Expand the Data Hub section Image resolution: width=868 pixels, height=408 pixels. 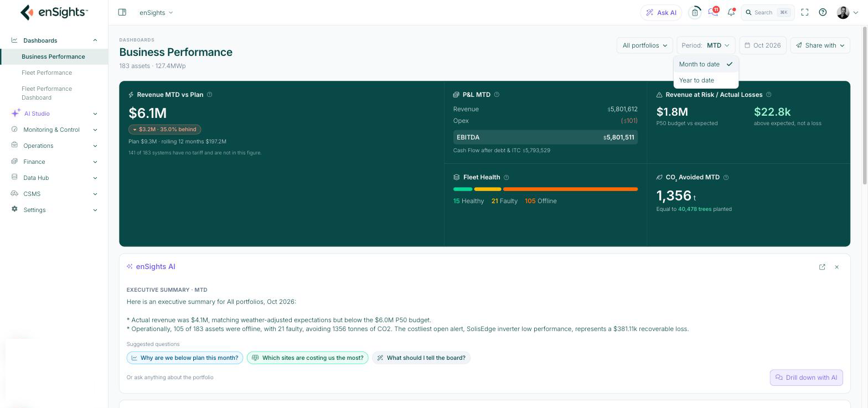coord(54,178)
